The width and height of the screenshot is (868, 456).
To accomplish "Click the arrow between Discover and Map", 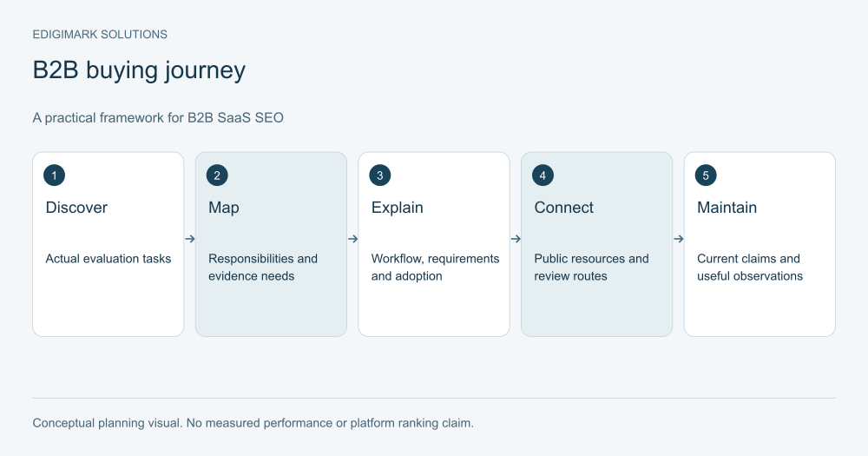I will tap(190, 239).
